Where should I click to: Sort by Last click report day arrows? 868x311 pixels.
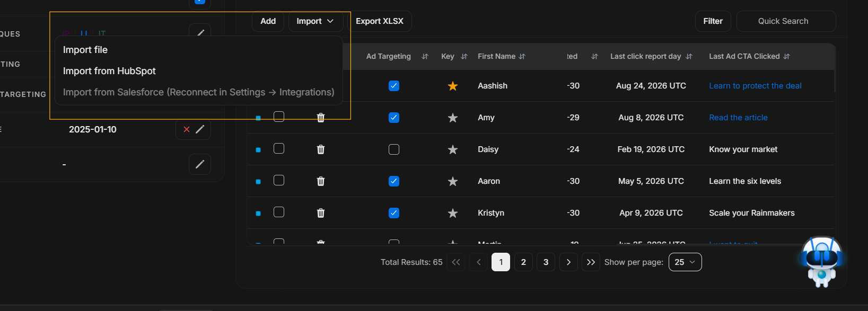coord(689,56)
